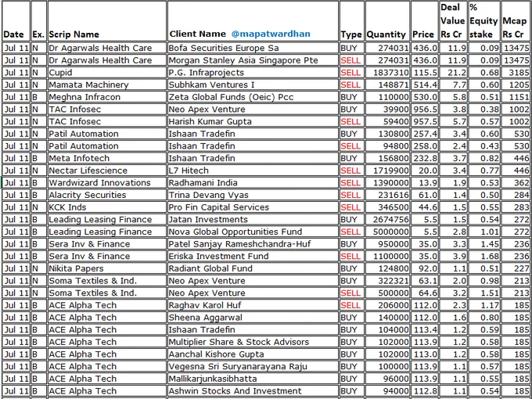Select the 'Client Name' header text
Image resolution: width=532 pixels, height=399 pixels.
point(197,34)
